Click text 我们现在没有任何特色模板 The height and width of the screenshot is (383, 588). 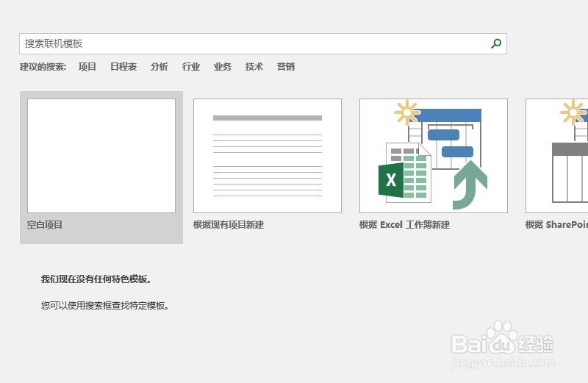click(x=96, y=279)
